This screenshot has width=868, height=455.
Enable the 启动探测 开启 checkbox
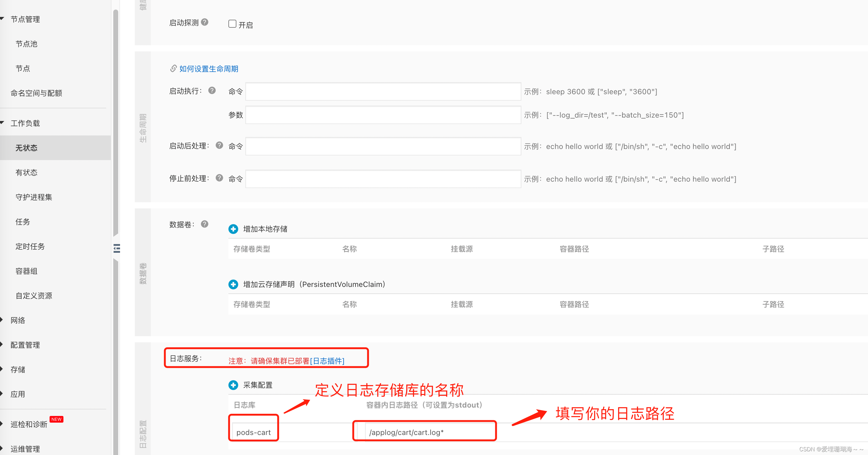[232, 24]
